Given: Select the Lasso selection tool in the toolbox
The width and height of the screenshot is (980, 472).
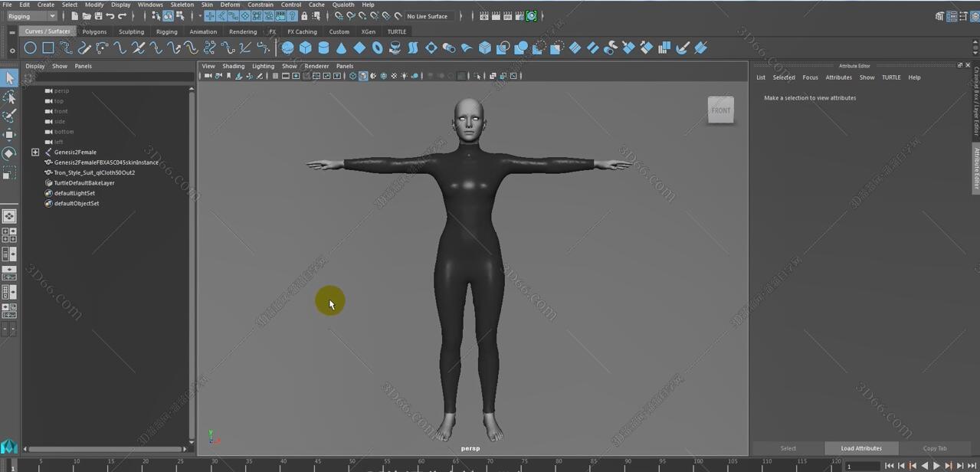Looking at the screenshot, I should pos(10,97).
